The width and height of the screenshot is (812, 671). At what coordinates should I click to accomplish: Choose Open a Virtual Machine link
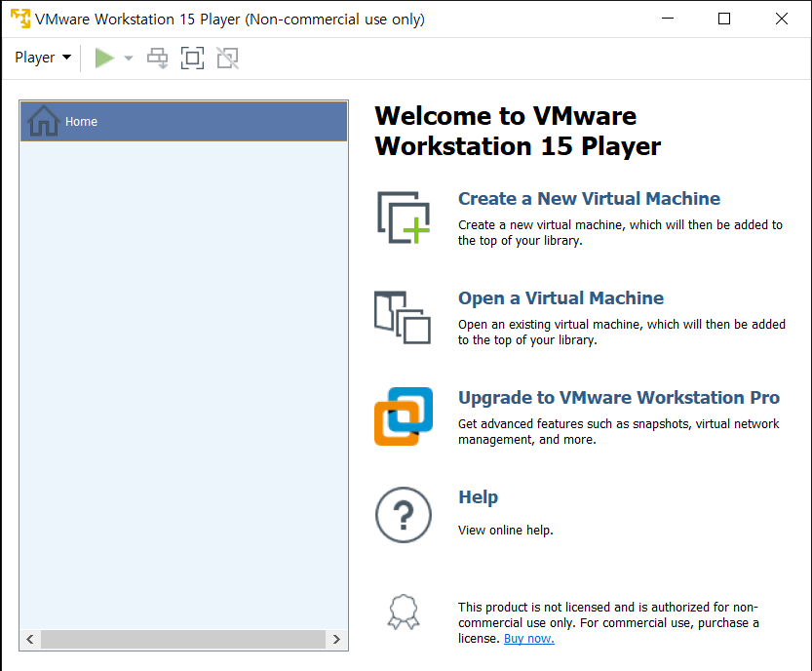tap(561, 297)
